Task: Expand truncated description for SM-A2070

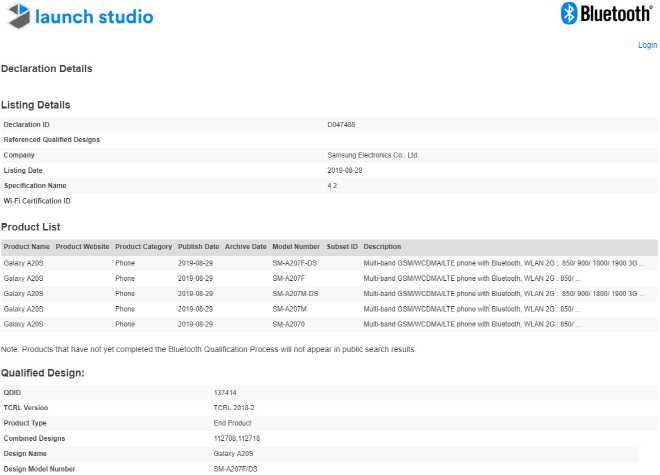Action: (578, 325)
